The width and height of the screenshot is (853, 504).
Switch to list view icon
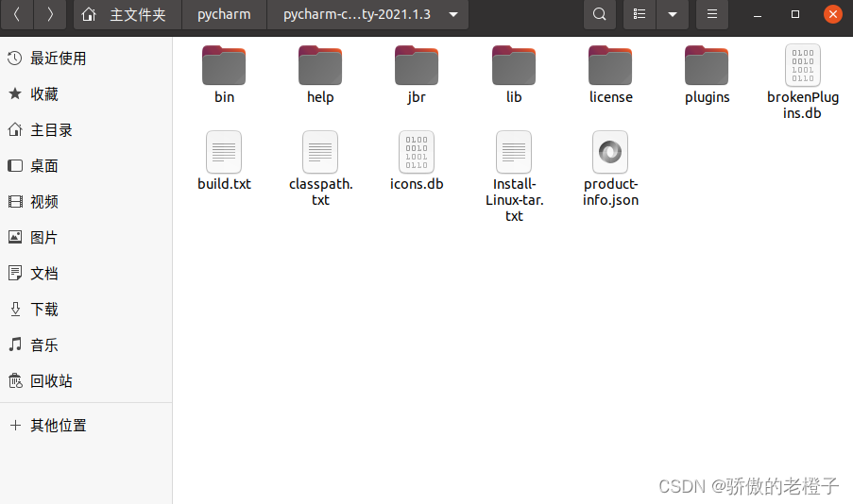pyautogui.click(x=640, y=14)
